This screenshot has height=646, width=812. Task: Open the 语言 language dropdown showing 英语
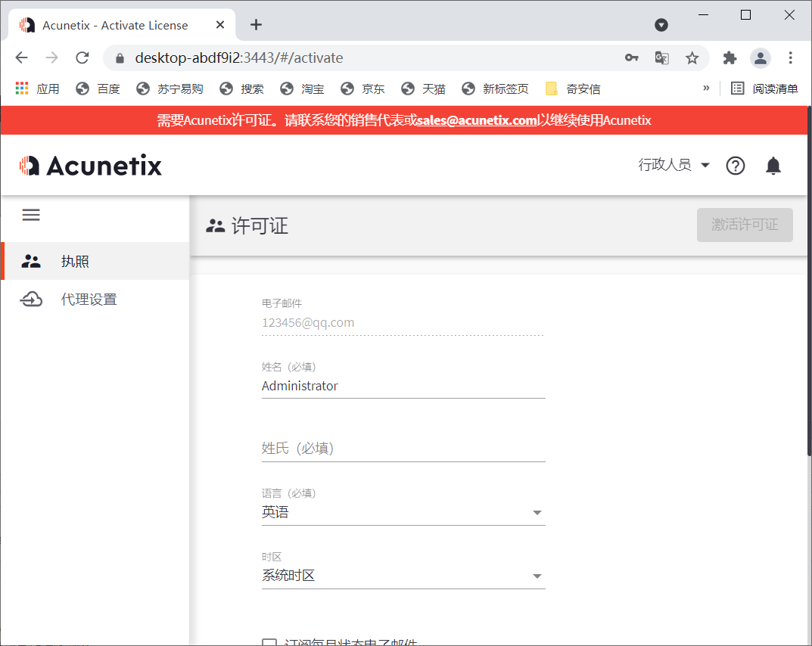tap(403, 512)
